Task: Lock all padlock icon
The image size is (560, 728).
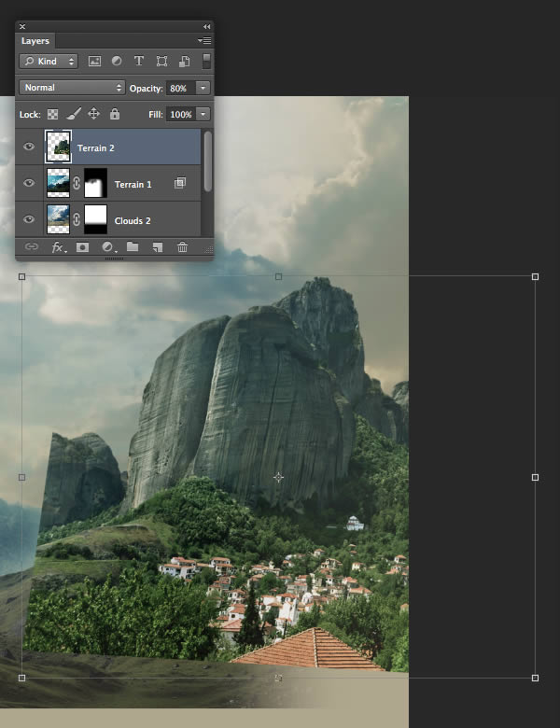Action: point(115,114)
